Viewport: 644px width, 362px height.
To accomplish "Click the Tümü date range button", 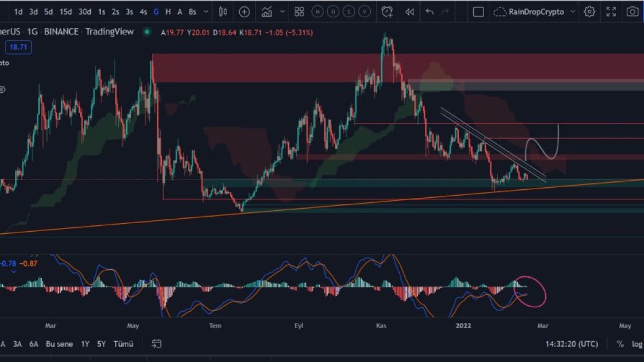I will tap(123, 344).
